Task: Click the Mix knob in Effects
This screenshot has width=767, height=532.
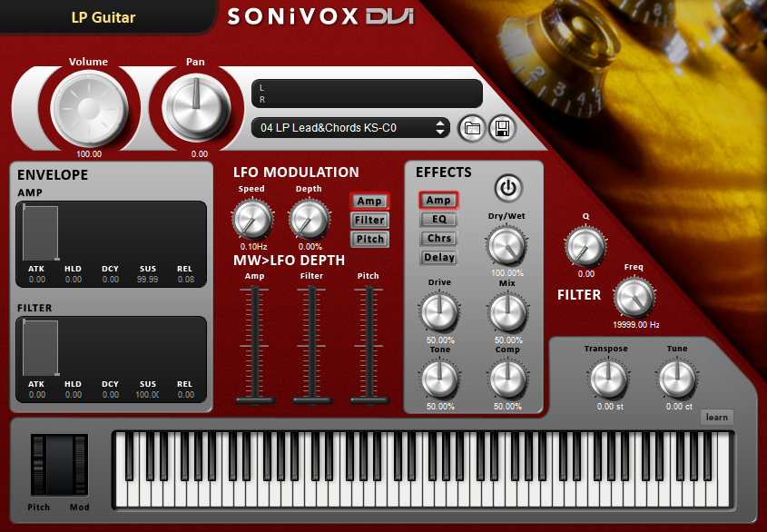Action: point(507,312)
